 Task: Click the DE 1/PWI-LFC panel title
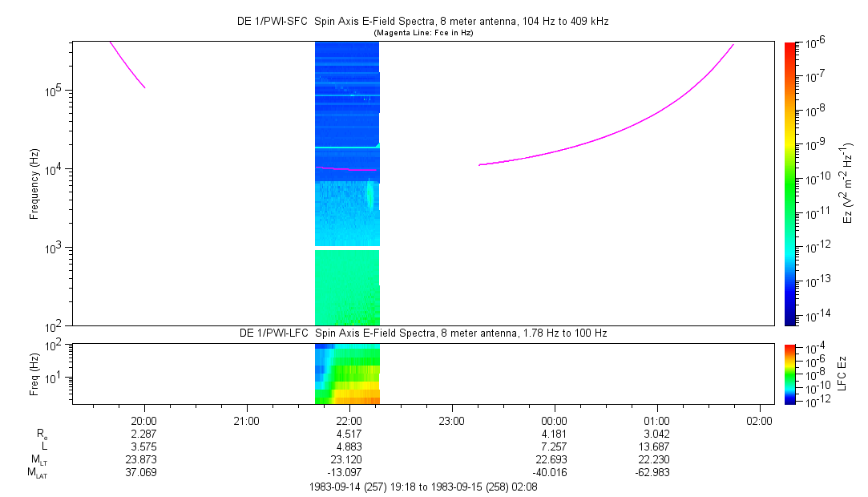[x=425, y=333]
